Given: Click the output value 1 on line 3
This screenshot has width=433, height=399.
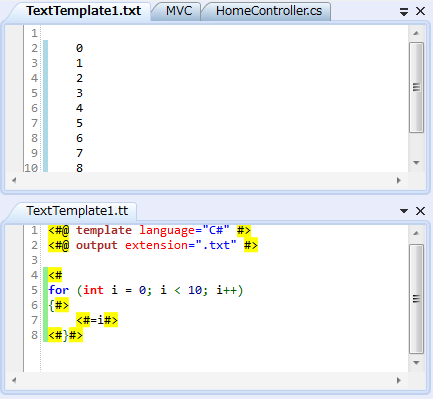Looking at the screenshot, I should click(x=79, y=63).
